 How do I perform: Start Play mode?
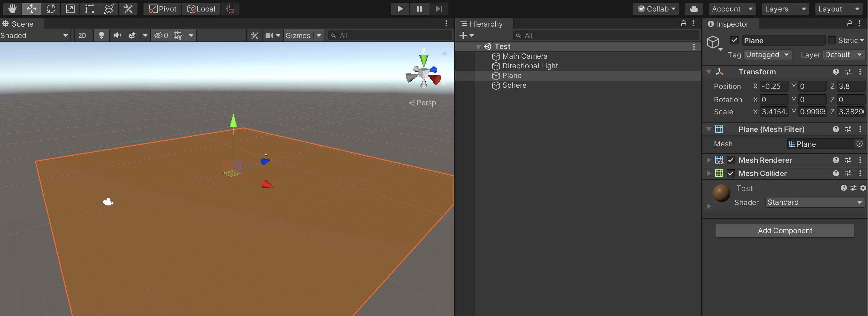[400, 9]
